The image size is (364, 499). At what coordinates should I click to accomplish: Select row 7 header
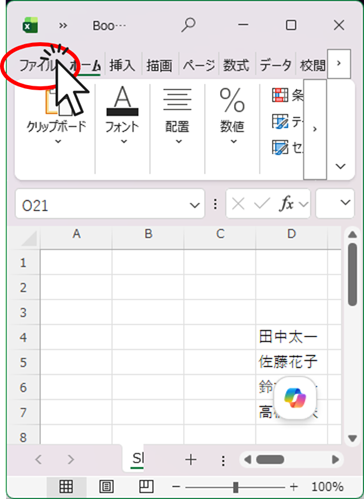[x=23, y=412]
